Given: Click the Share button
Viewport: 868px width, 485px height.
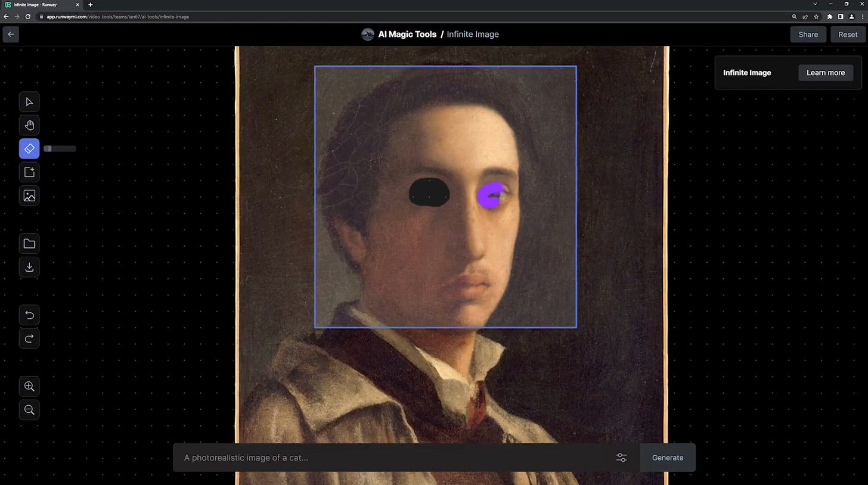Looking at the screenshot, I should pyautogui.click(x=808, y=35).
